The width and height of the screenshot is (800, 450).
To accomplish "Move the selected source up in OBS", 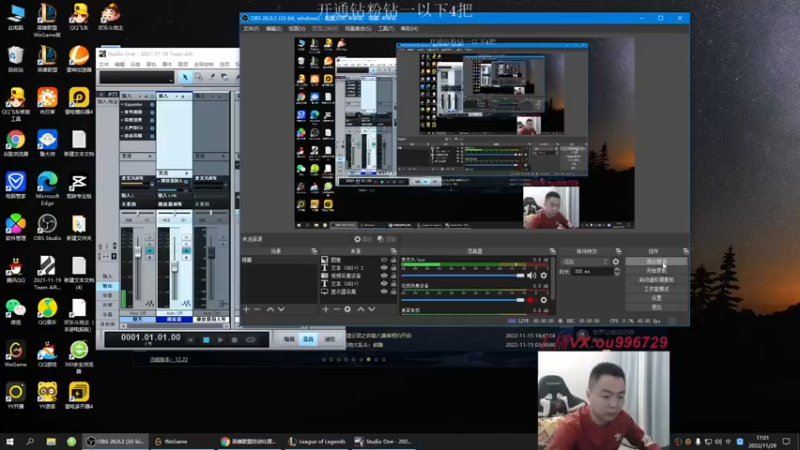I will coord(361,309).
